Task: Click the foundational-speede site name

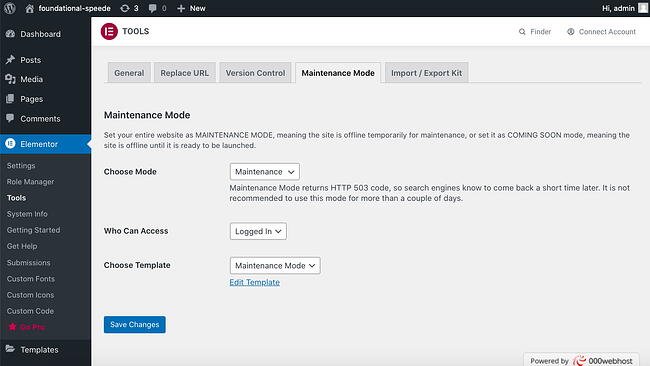Action: point(75,8)
